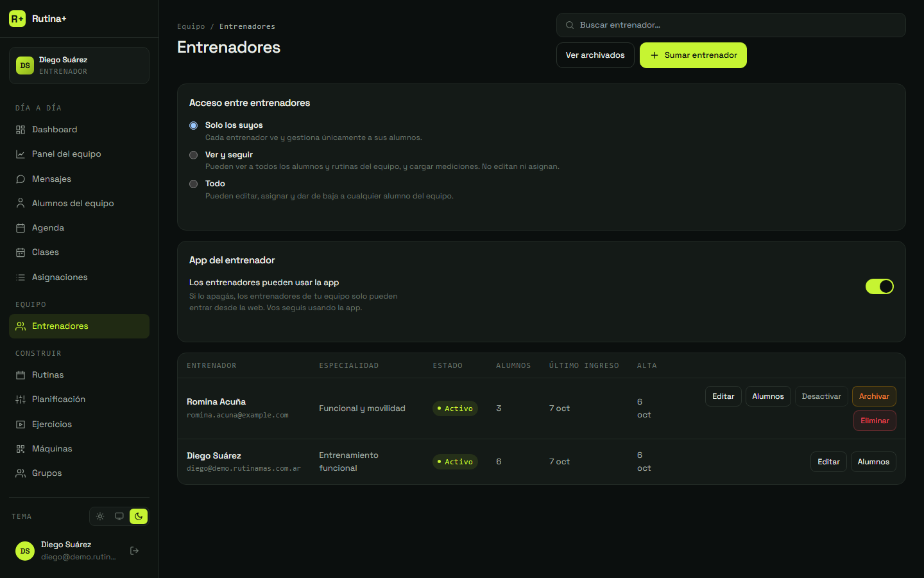The image size is (924, 578).
Task: Click the Buscar entrenador search field
Action: 731,25
